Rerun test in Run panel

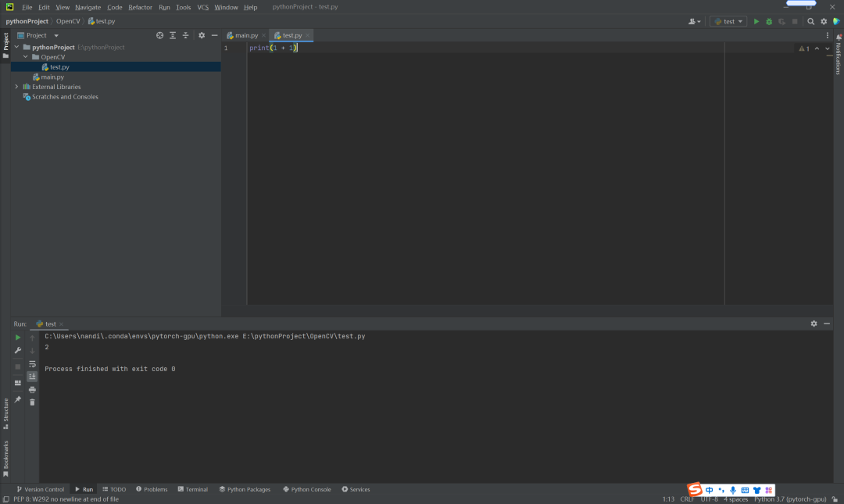(18, 338)
